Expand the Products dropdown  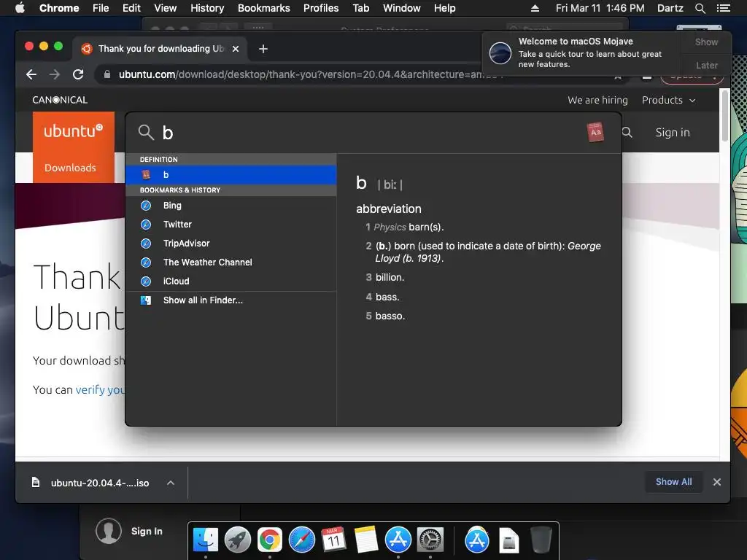coord(668,100)
